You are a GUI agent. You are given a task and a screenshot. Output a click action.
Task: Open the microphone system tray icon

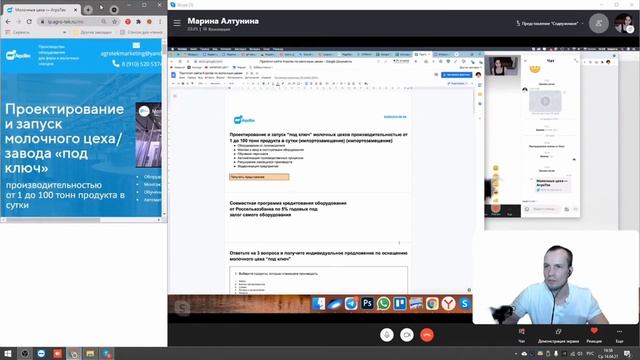pos(556,353)
